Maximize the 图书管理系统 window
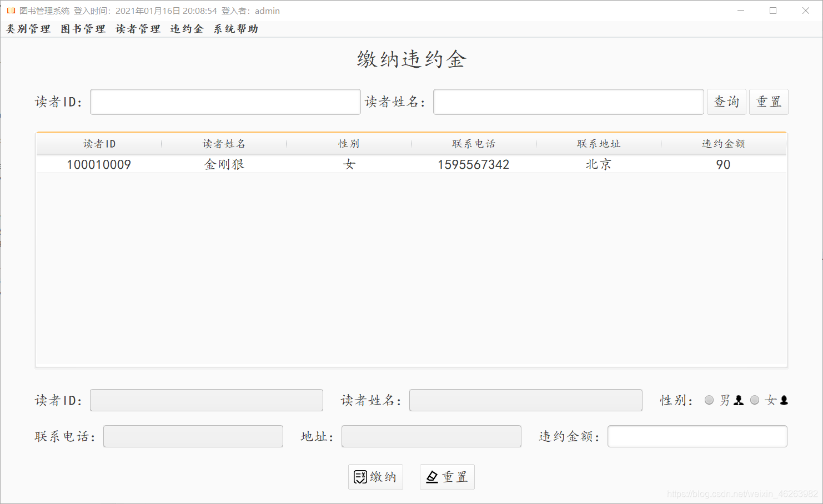823x504 pixels. pyautogui.click(x=773, y=11)
